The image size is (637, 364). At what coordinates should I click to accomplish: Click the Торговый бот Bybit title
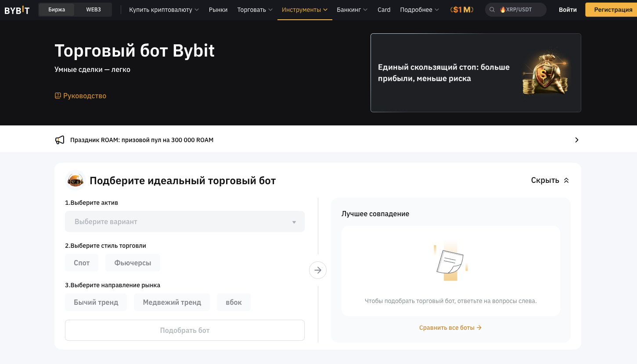pos(135,51)
